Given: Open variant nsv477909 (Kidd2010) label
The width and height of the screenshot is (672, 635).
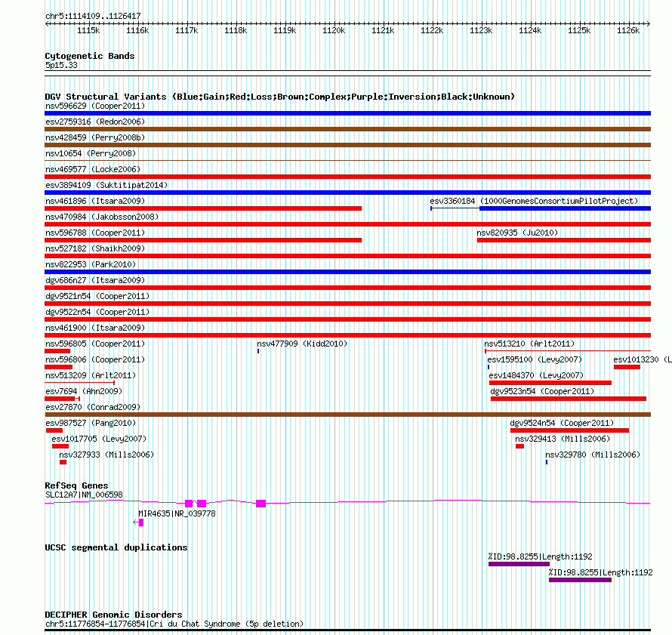Looking at the screenshot, I should click(x=302, y=344).
